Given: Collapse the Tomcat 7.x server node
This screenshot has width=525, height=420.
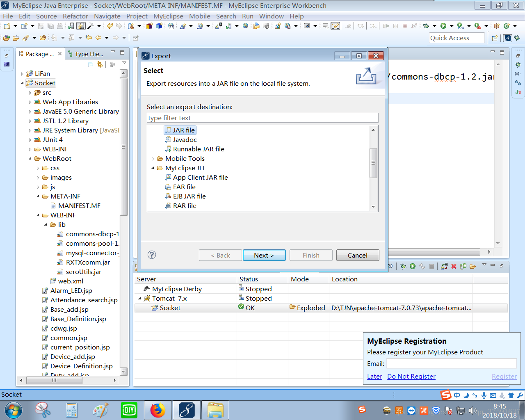Looking at the screenshot, I should (x=140, y=299).
